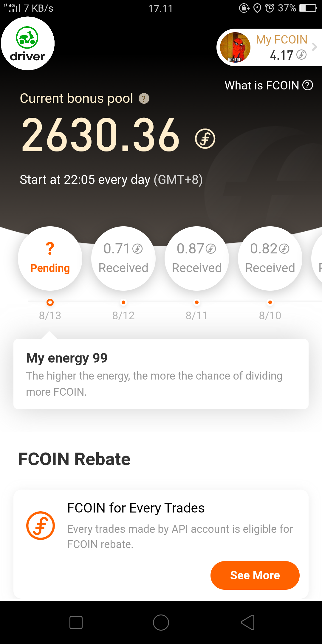Tap the 8/13 timeline marker
The height and width of the screenshot is (644, 322).
coord(50,302)
